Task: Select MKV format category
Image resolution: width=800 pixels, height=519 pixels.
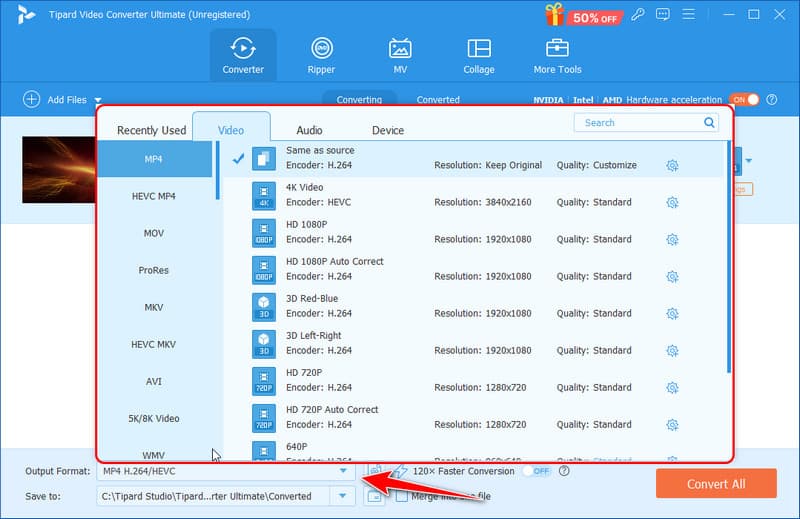Action: [x=155, y=307]
